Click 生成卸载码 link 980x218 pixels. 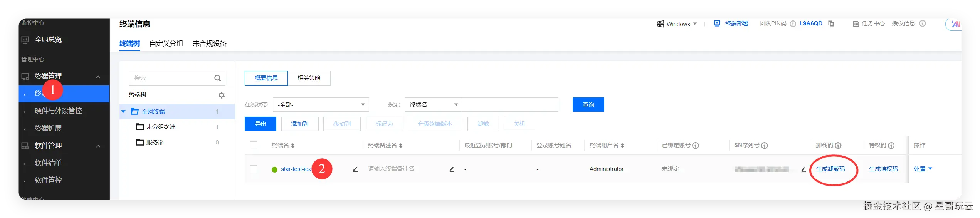[x=830, y=169]
